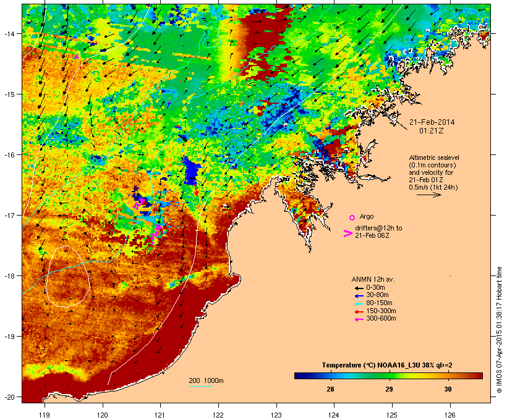Click the "80-150m" depth label
Screen dimensions: 507x420
pos(379,303)
